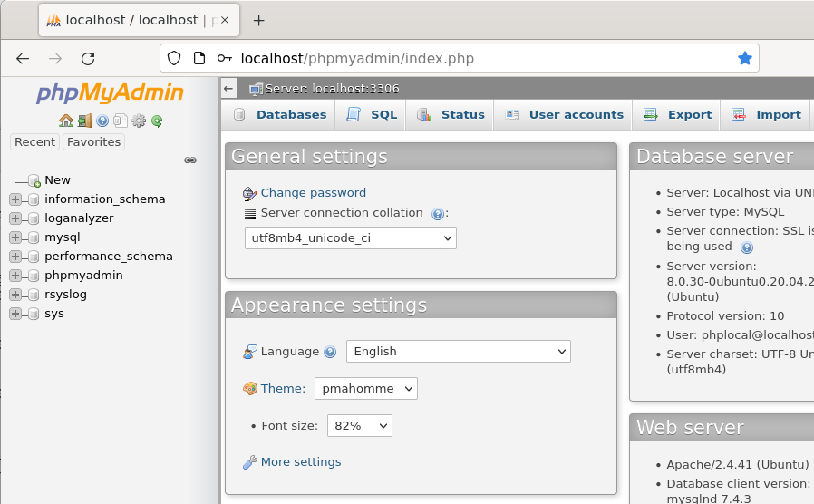The height and width of the screenshot is (504, 814).
Task: Select the phpmyadmin database
Action: pyautogui.click(x=83, y=275)
